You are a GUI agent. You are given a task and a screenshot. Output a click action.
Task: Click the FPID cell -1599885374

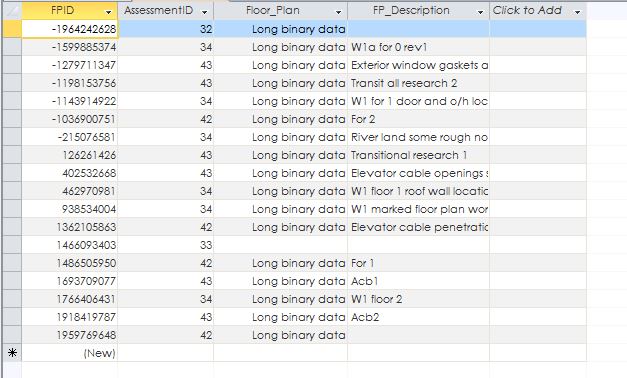[70, 47]
